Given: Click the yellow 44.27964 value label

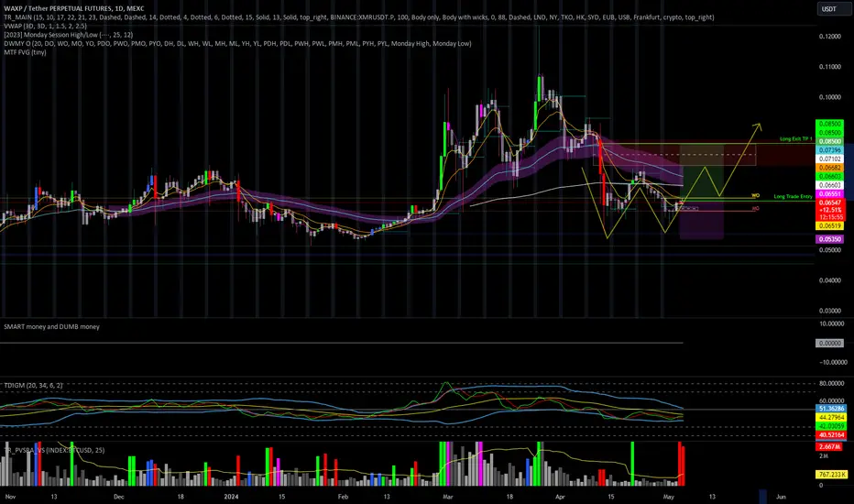Looking at the screenshot, I should click(x=831, y=417).
